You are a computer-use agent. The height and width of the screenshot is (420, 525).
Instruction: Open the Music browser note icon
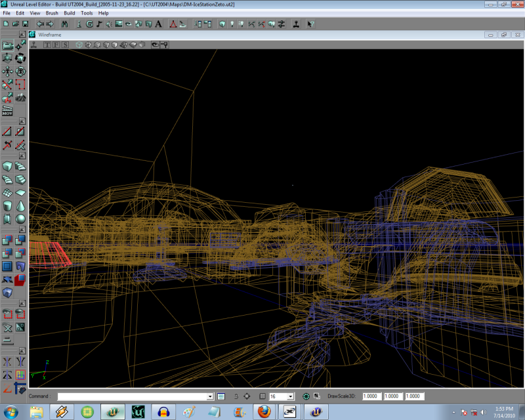click(x=99, y=24)
